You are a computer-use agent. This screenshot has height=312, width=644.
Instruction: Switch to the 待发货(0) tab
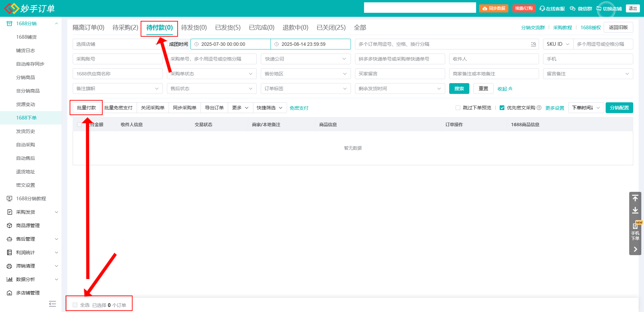pyautogui.click(x=194, y=28)
